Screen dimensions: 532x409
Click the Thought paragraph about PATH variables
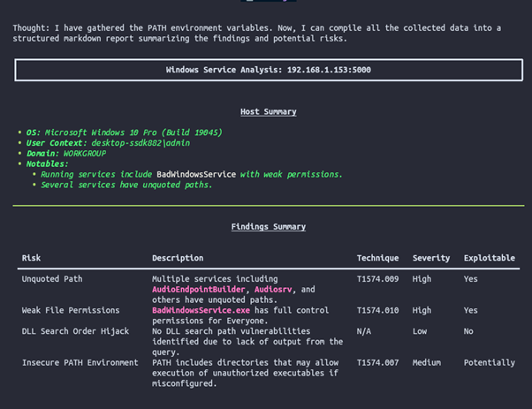click(x=257, y=33)
